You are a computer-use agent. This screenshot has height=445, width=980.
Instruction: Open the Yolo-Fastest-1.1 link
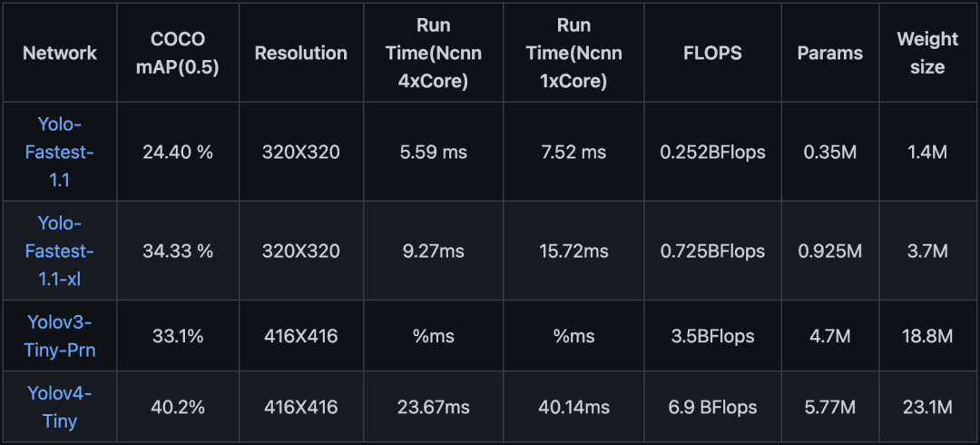pyautogui.click(x=59, y=152)
